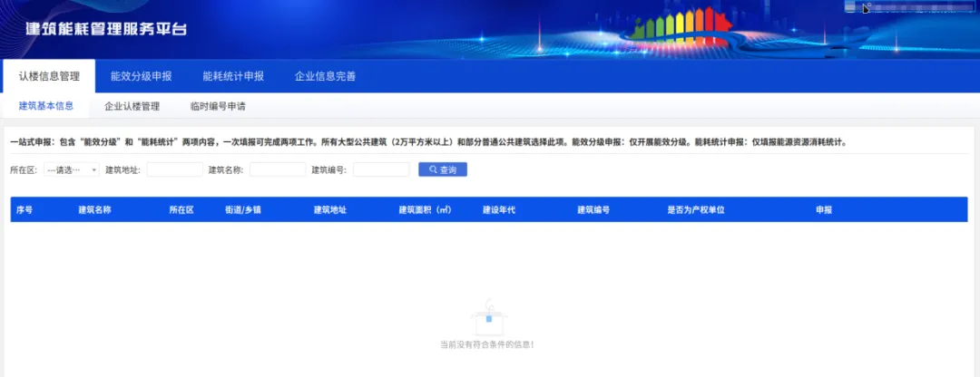Image resolution: width=980 pixels, height=377 pixels.
Task: Select the 建筑基本信息 sub-tab
Action: pos(46,106)
